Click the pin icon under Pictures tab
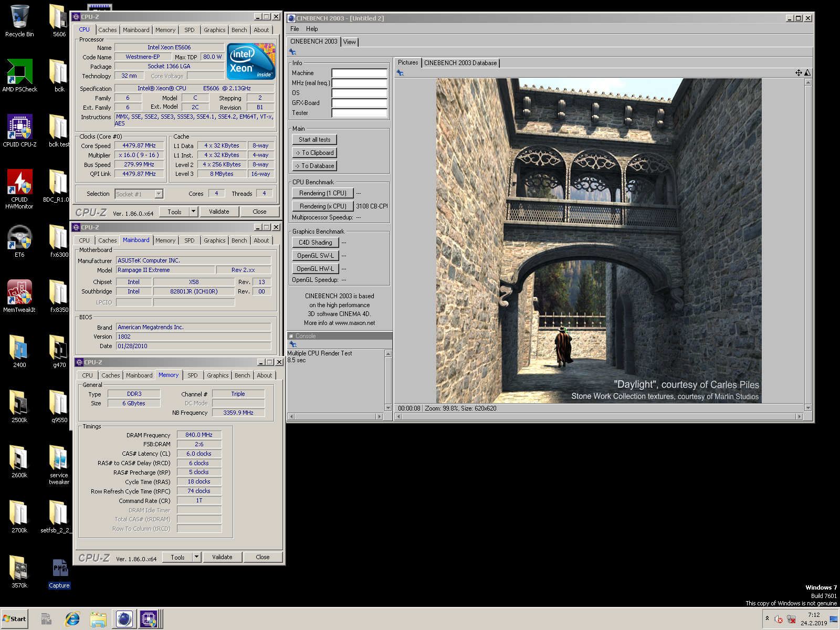 401,73
